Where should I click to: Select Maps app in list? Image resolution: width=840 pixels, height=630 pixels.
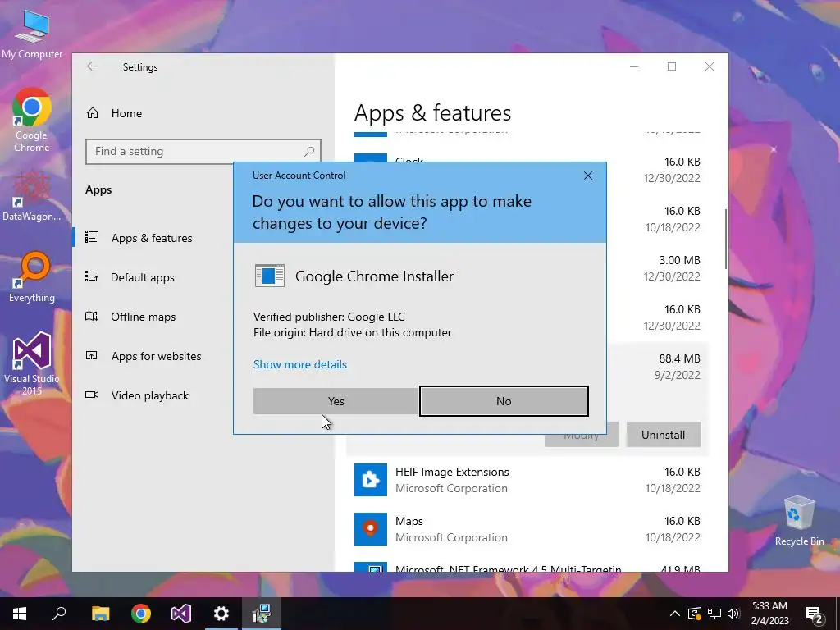point(527,529)
